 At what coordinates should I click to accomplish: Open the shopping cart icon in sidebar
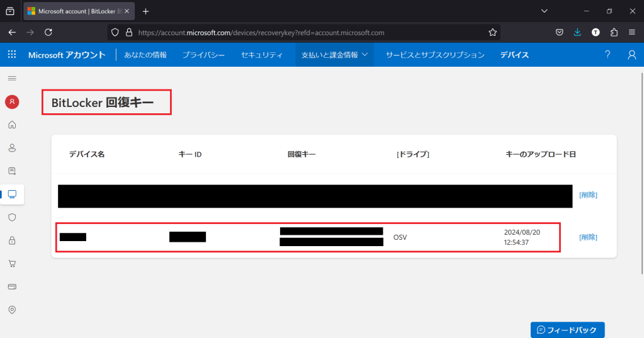tap(12, 263)
